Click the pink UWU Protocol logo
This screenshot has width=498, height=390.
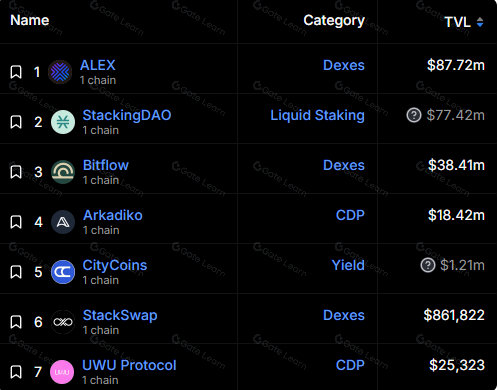[62, 372]
